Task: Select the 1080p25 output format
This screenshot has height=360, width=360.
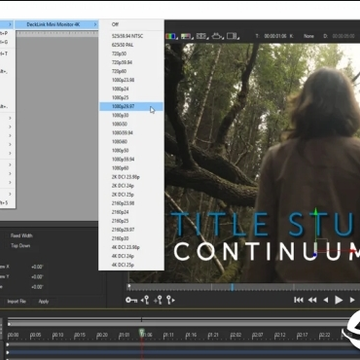Action: [x=131, y=98]
